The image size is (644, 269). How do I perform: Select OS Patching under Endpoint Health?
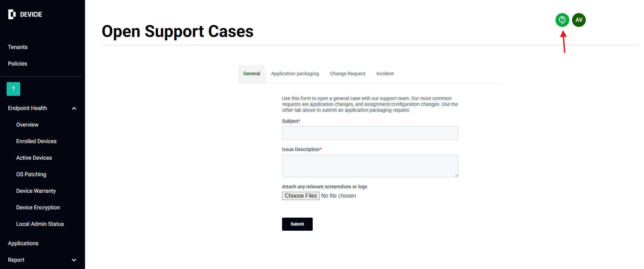click(31, 174)
